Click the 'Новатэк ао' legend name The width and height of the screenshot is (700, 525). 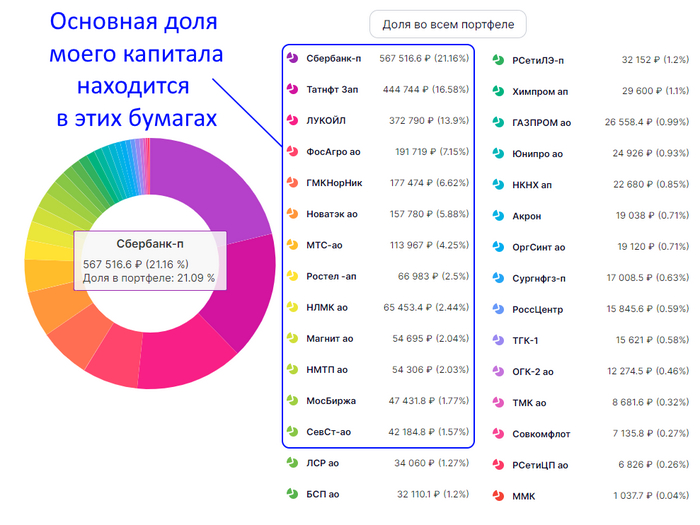pos(332,214)
